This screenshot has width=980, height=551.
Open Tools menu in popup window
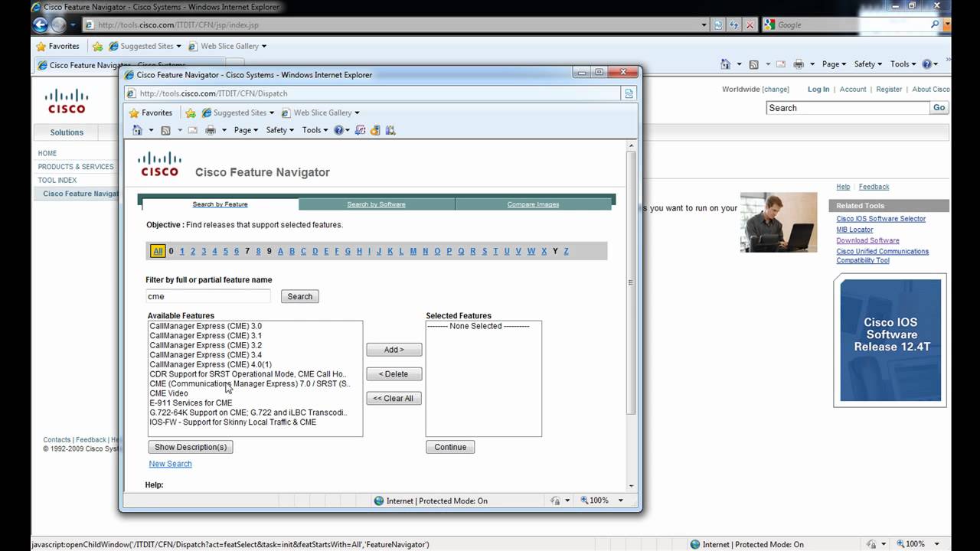(315, 130)
